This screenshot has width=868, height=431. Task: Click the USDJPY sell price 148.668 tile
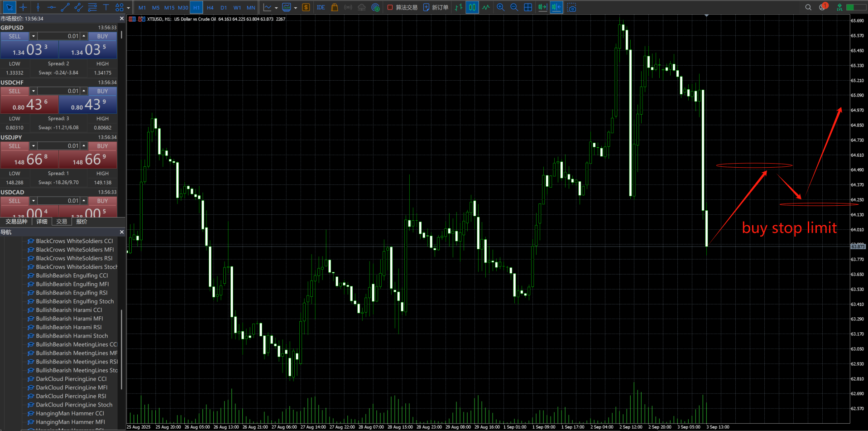[29, 160]
